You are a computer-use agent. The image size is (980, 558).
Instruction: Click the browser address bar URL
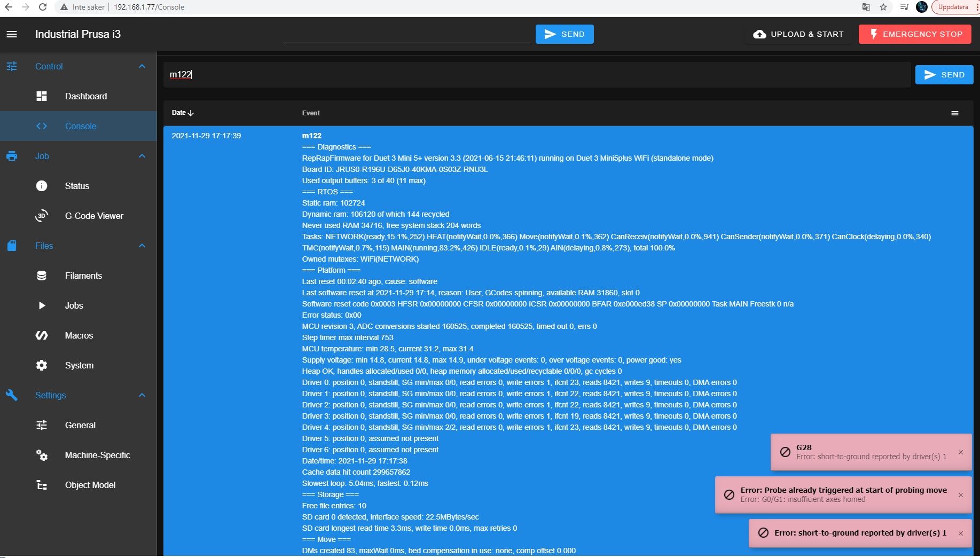[x=149, y=7]
